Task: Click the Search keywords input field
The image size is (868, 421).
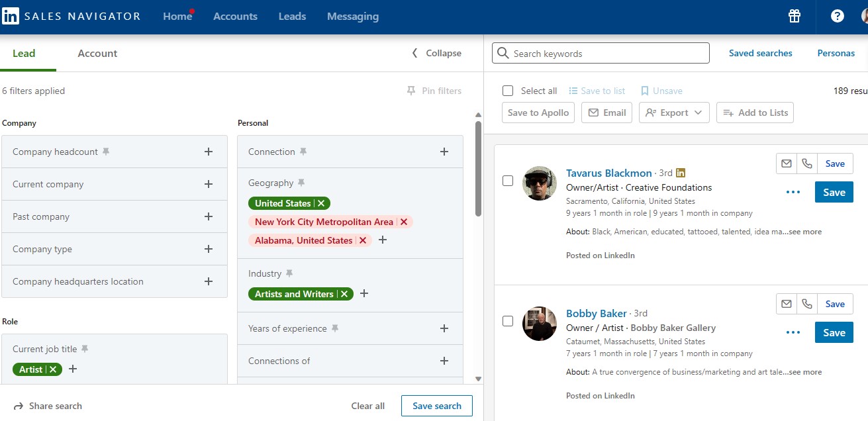Action: click(606, 54)
